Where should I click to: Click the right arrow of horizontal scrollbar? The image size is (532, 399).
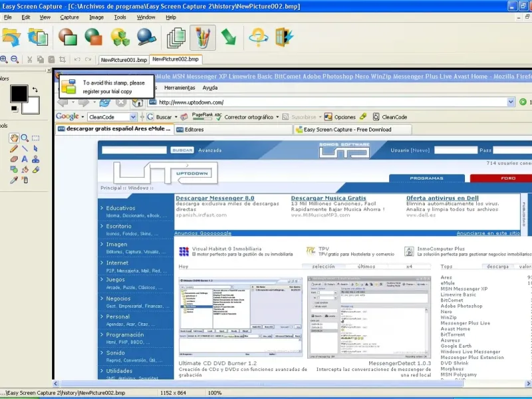(x=528, y=384)
